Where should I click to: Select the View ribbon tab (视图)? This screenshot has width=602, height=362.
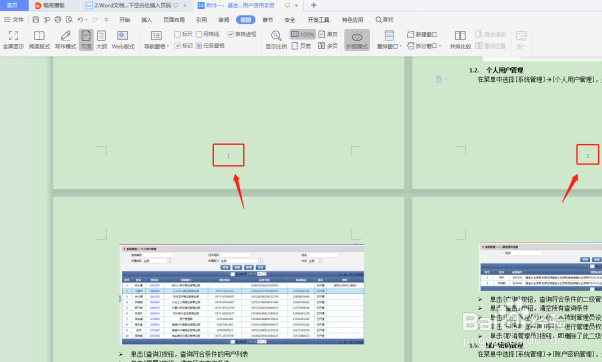pyautogui.click(x=246, y=20)
